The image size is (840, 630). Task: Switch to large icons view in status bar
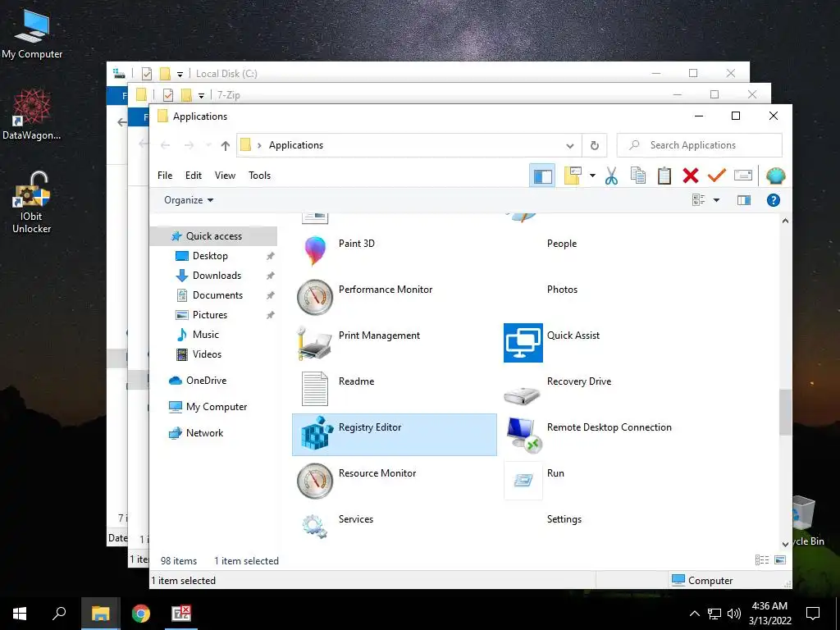(780, 559)
